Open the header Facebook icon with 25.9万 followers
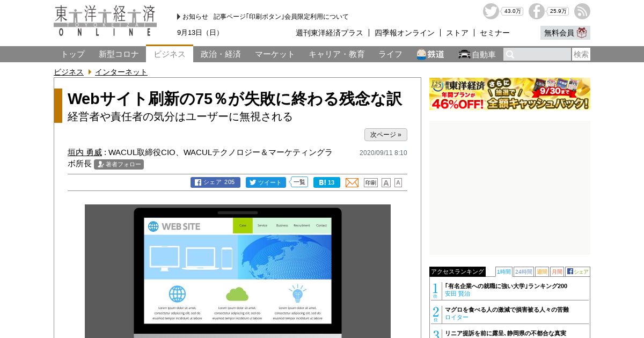Screen dimensions: 644x338 pyautogui.click(x=537, y=11)
